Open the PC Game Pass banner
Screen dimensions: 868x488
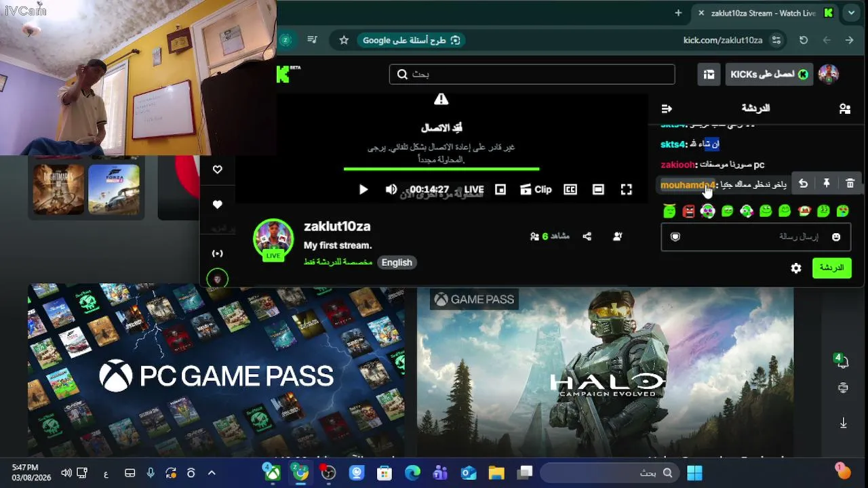point(216,370)
